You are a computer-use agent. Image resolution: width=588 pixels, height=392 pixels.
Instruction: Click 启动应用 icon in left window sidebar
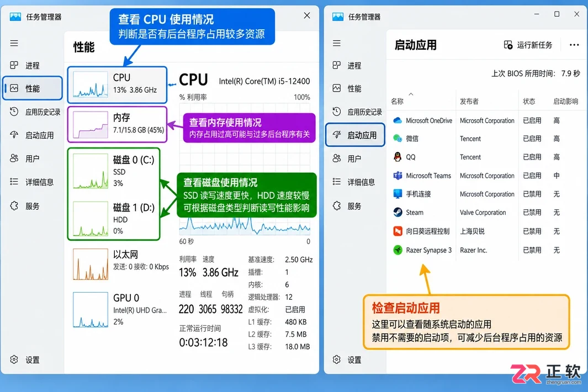pos(14,135)
